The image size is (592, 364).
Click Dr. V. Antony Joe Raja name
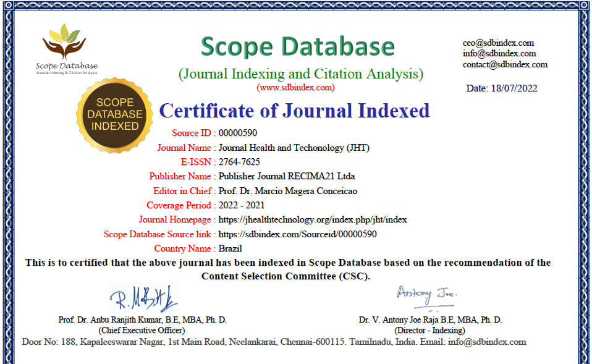(x=431, y=320)
